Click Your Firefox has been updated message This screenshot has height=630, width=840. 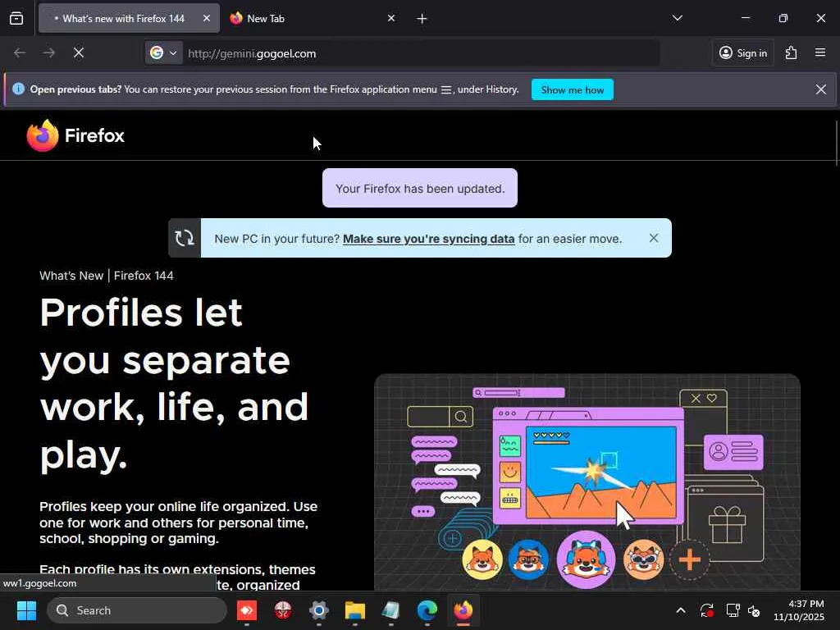pos(420,188)
